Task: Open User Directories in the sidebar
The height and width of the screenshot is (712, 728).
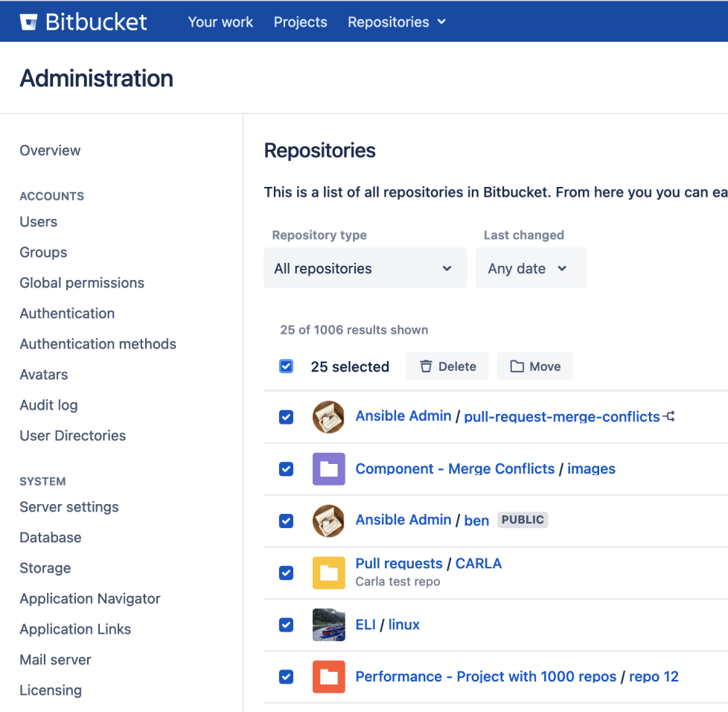Action: click(73, 436)
